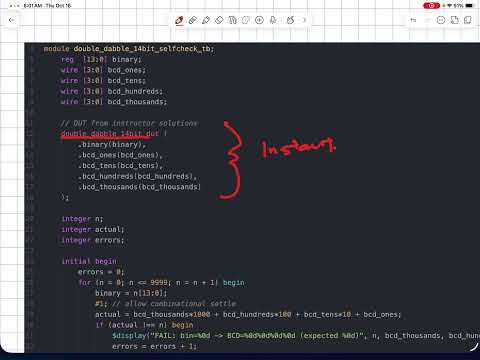The width and height of the screenshot is (480, 360).
Task: Click integer actual declaration
Action: click(93, 230)
